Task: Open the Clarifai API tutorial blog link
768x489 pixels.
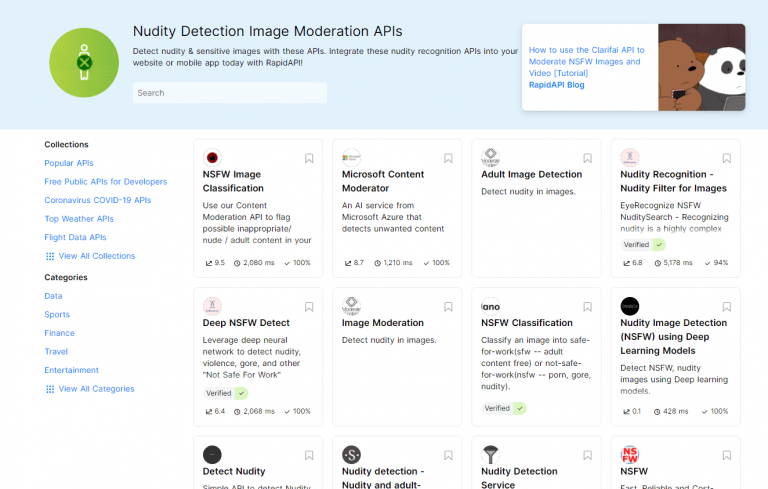Action: tap(587, 61)
